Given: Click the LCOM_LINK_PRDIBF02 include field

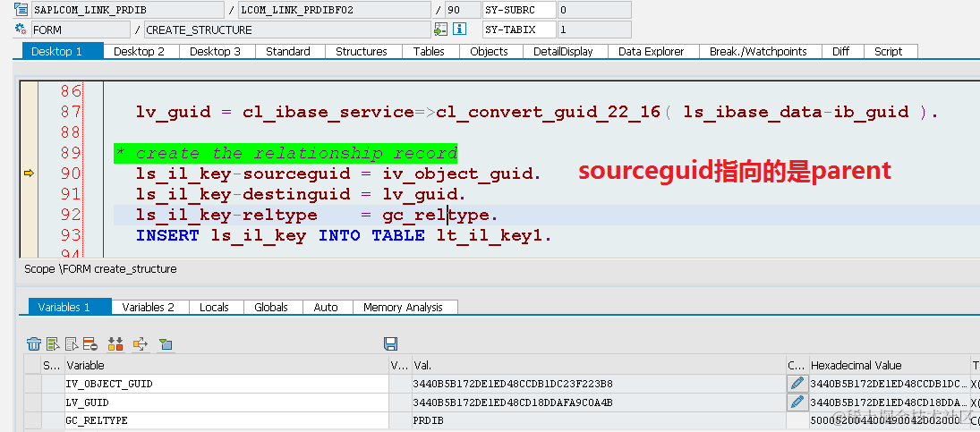Looking at the screenshot, I should [x=335, y=10].
